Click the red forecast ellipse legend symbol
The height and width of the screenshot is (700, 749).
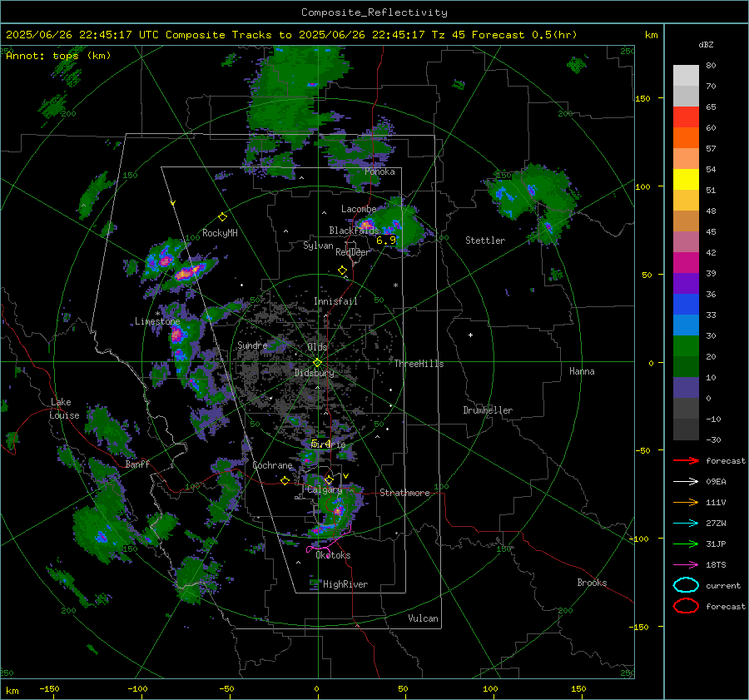(686, 606)
